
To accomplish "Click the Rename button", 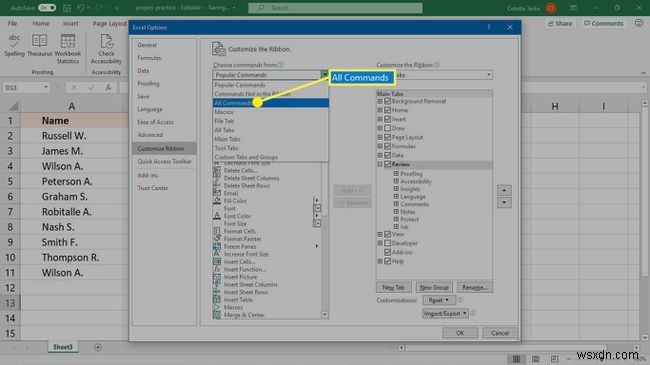I will point(475,287).
